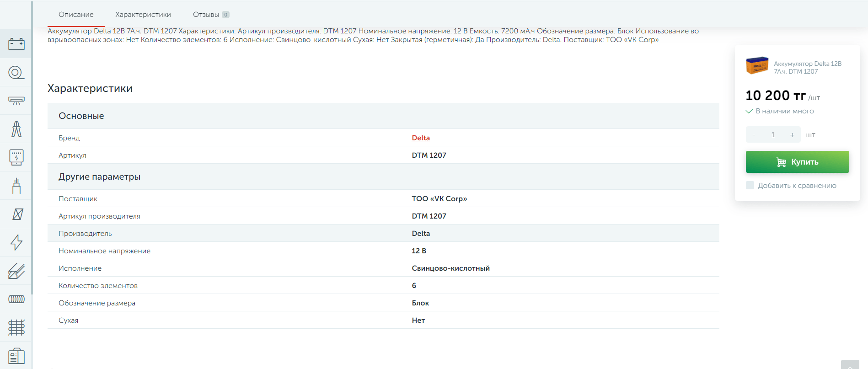The height and width of the screenshot is (369, 868).
Task: Open the cable wire category icon
Action: 16,186
